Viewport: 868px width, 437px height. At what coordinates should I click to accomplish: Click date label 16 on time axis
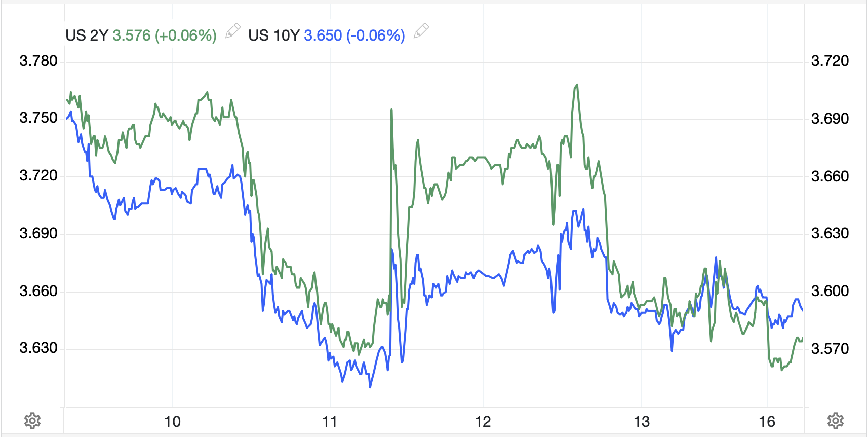(767, 422)
